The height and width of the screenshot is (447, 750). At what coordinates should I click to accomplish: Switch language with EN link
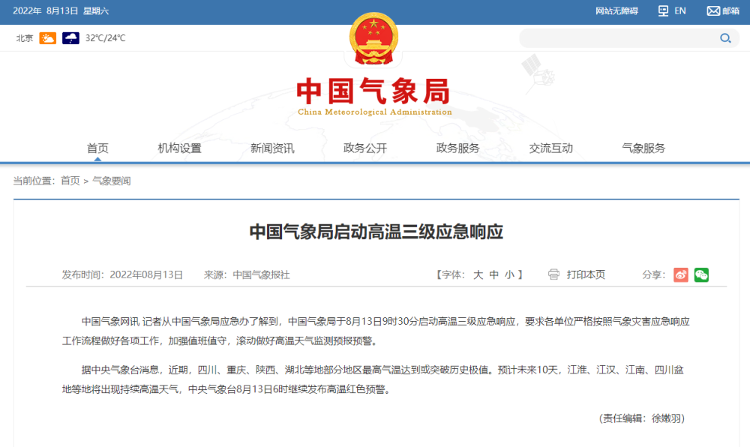tap(680, 11)
